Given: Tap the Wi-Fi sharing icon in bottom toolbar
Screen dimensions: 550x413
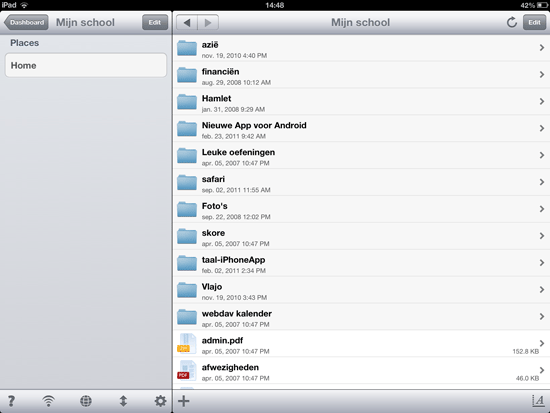Looking at the screenshot, I should pyautogui.click(x=48, y=401).
